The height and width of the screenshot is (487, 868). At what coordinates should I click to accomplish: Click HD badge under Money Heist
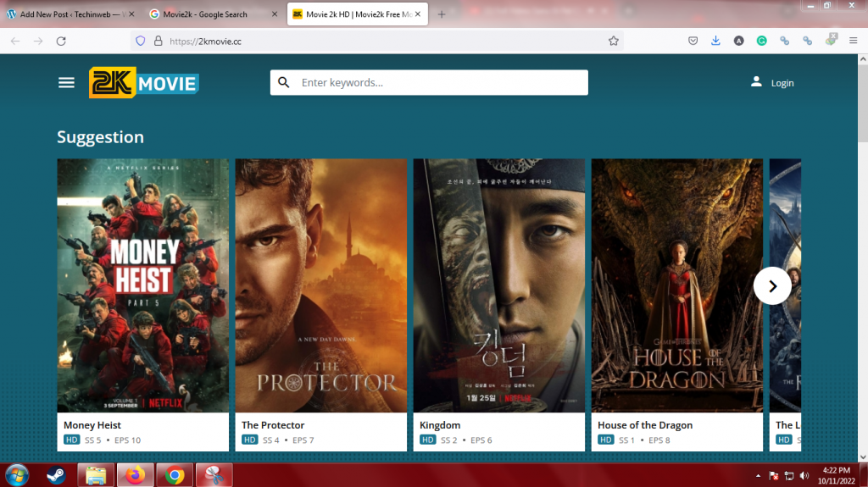point(71,440)
